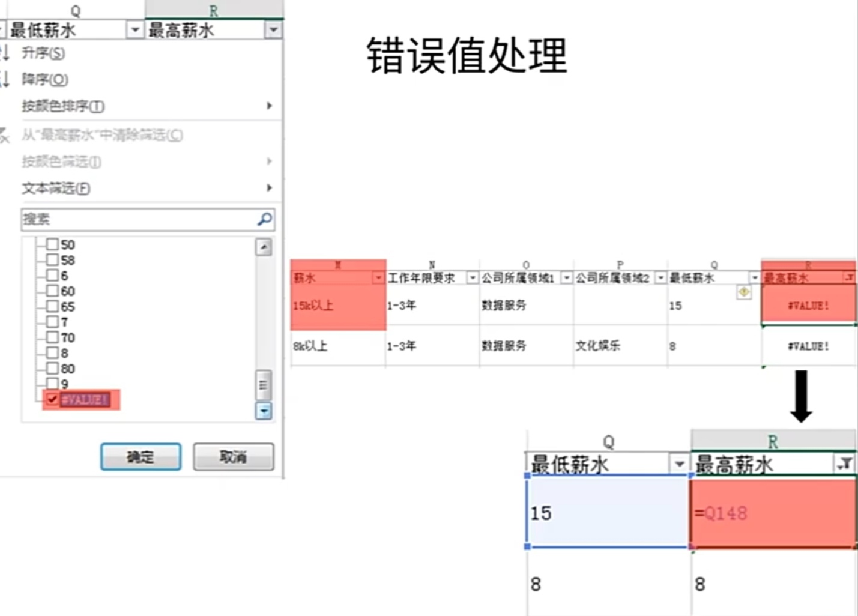Select the red #VALUE! cell in column R
The width and height of the screenshot is (858, 616).
point(808,305)
